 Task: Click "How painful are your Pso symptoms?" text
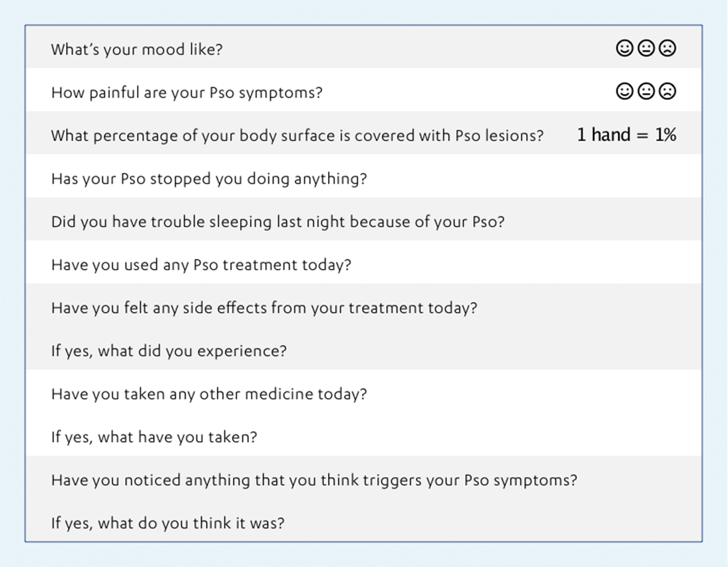pos(186,93)
